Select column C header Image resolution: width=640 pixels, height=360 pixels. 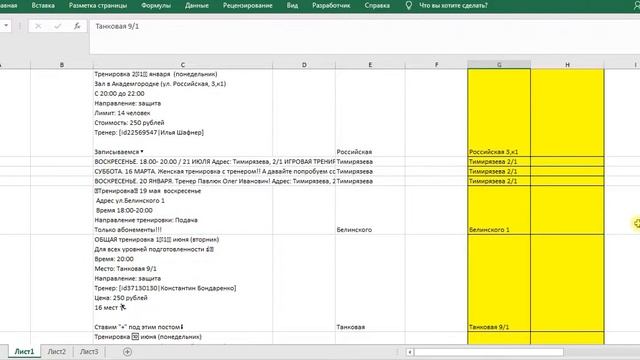click(182, 64)
